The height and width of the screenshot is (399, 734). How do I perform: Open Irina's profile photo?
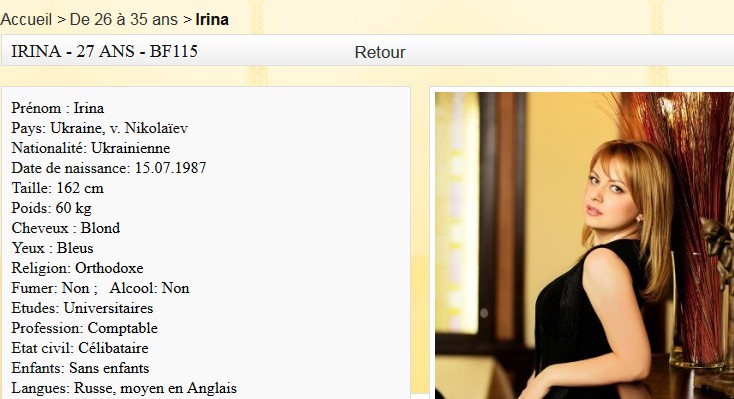(584, 245)
